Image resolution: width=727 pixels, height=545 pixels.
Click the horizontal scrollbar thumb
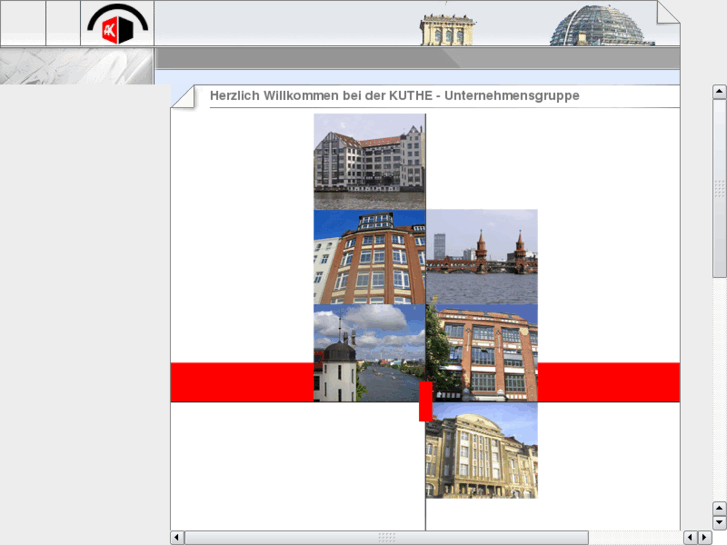pos(387,538)
